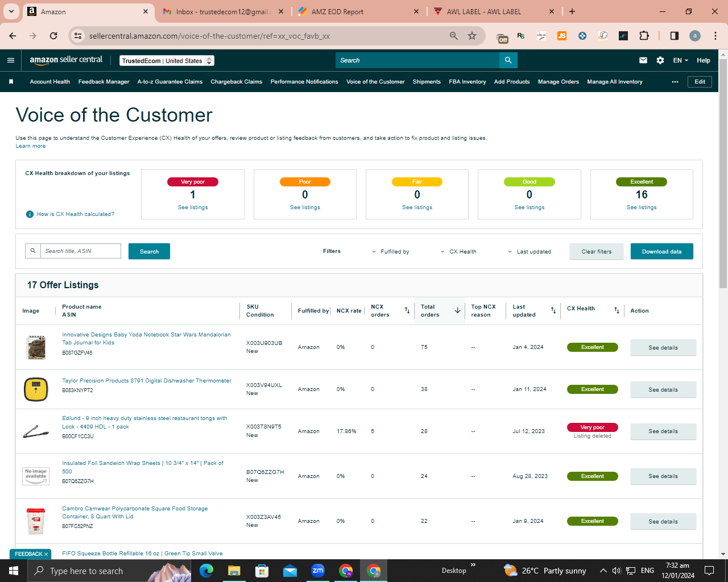This screenshot has height=582, width=728.
Task: Click the bookmark icon on the favorites bar
Action: tap(11, 82)
